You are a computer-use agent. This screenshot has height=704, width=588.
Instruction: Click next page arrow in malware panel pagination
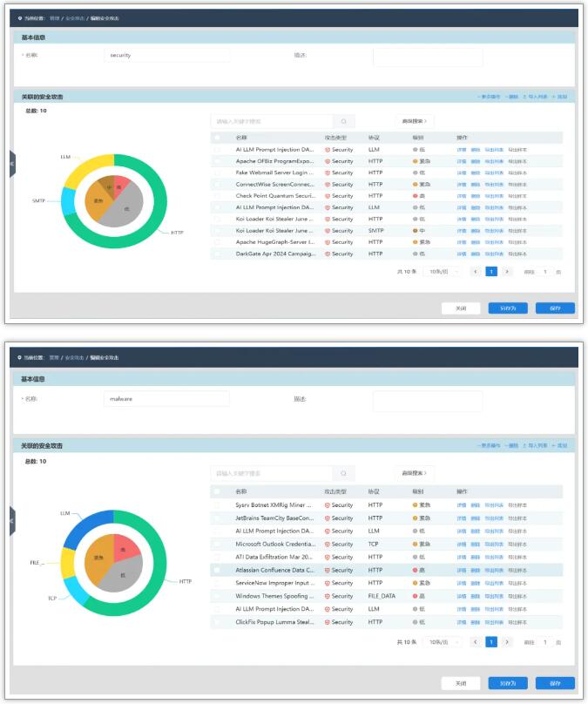(507, 641)
